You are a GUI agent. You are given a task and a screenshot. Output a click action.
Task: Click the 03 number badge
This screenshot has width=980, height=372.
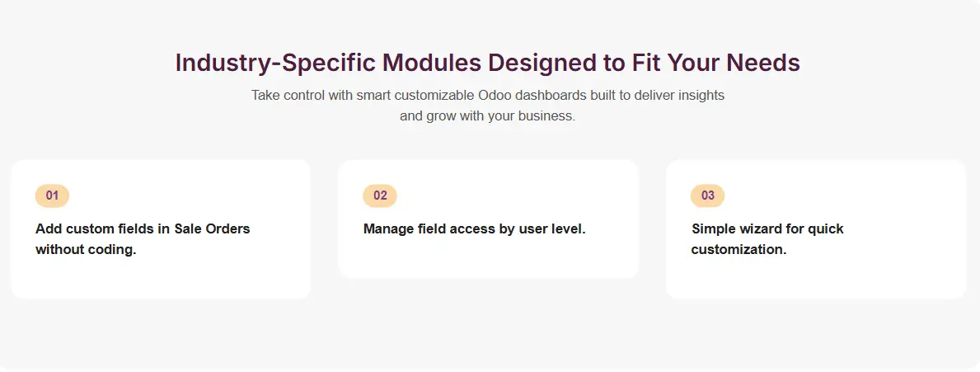[708, 195]
